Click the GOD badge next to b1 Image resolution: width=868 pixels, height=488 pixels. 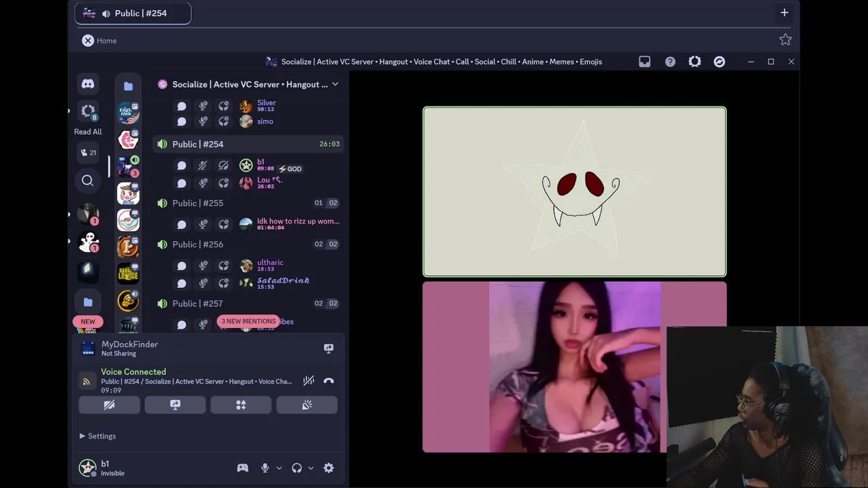(290, 169)
